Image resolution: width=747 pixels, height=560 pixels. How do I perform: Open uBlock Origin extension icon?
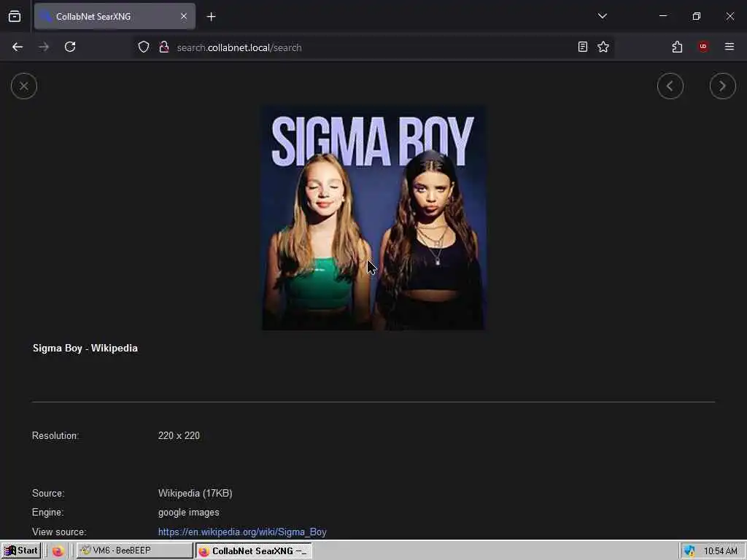(x=703, y=47)
